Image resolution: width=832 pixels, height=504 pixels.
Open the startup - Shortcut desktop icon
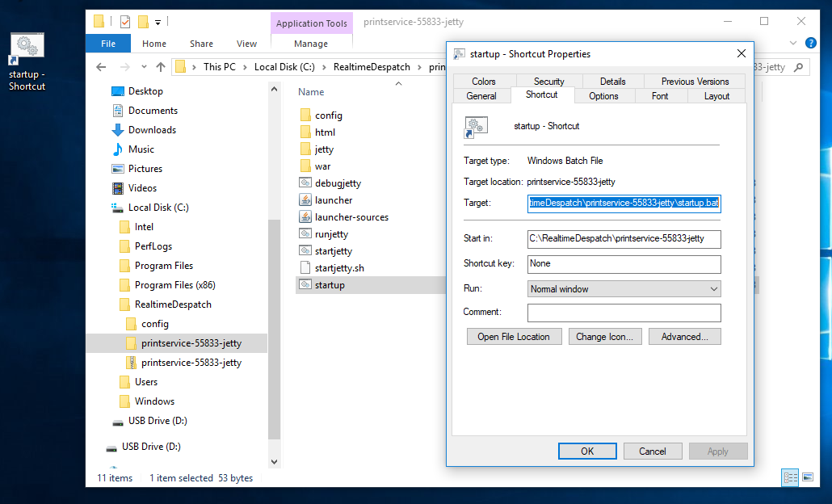pyautogui.click(x=27, y=44)
